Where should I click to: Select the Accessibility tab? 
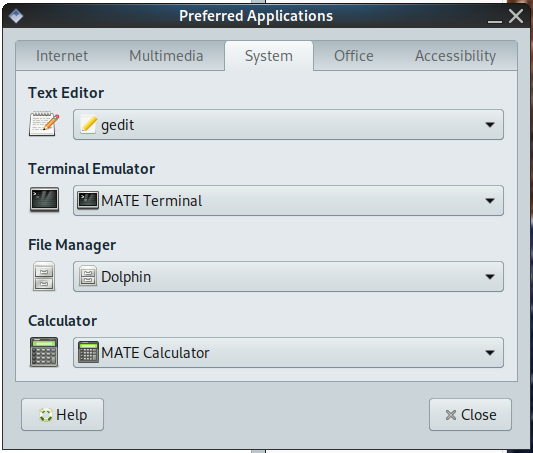[x=455, y=56]
